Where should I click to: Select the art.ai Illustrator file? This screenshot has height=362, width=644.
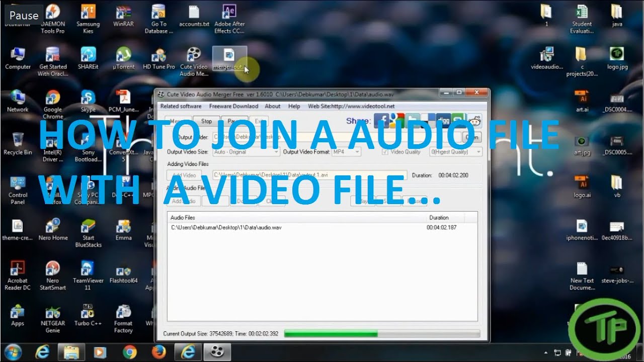click(x=582, y=102)
